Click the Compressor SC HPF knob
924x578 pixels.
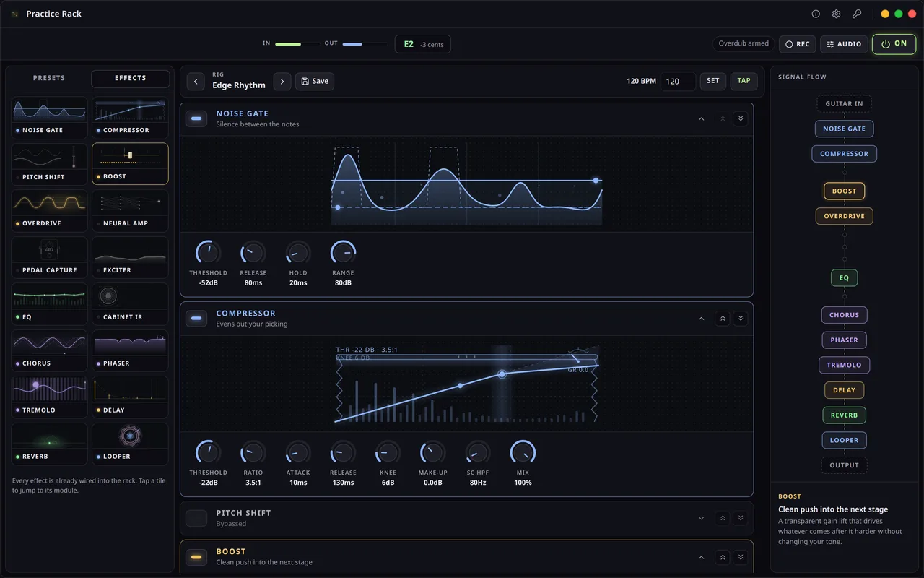click(478, 453)
